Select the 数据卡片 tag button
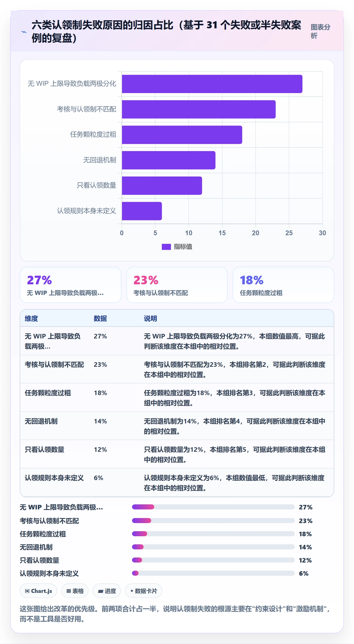The height and width of the screenshot is (644, 354). (x=144, y=591)
